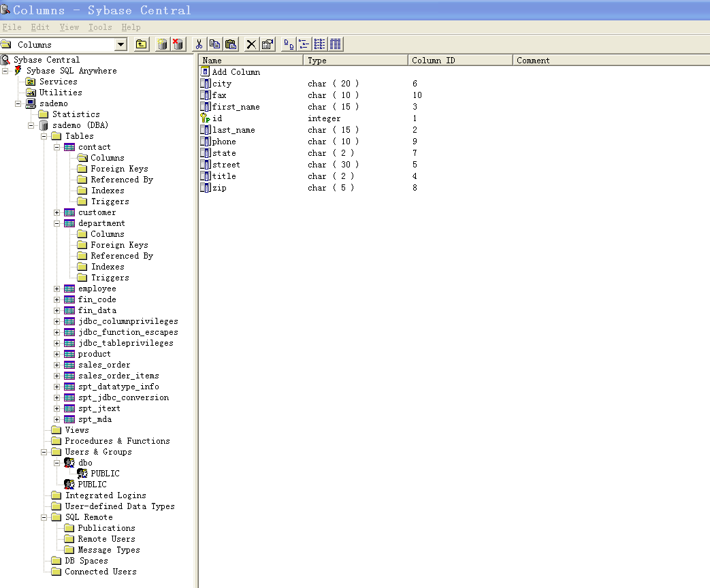Sort by the Column ID header
The width and height of the screenshot is (710, 588).
[460, 60]
